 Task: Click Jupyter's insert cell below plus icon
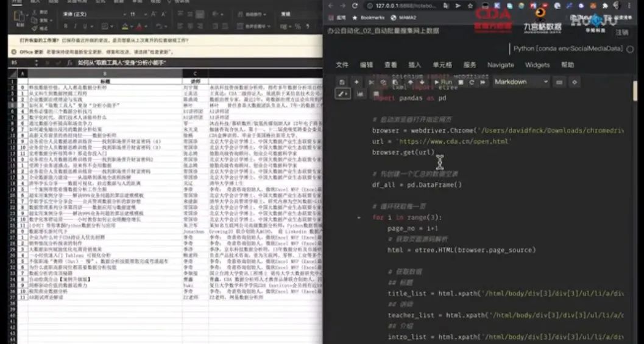pos(356,82)
